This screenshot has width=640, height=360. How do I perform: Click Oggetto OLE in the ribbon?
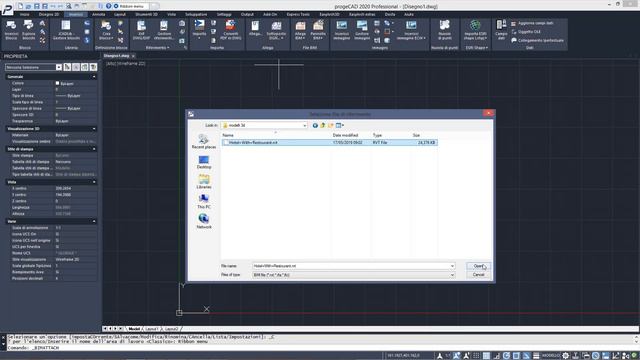pos(526,31)
